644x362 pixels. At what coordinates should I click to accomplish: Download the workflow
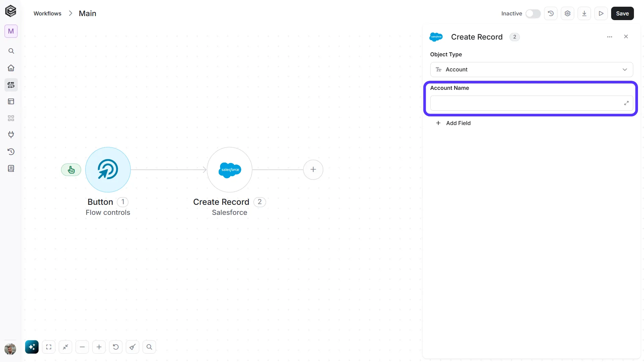pyautogui.click(x=584, y=13)
